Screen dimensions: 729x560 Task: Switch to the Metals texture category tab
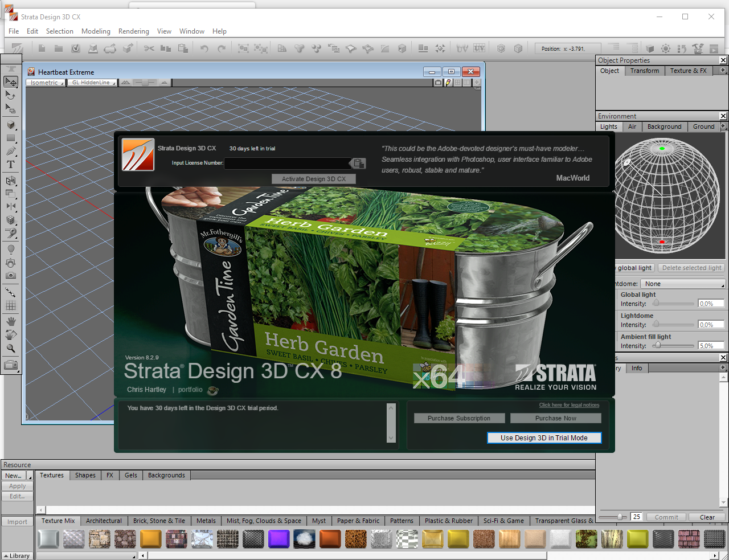[206, 521]
